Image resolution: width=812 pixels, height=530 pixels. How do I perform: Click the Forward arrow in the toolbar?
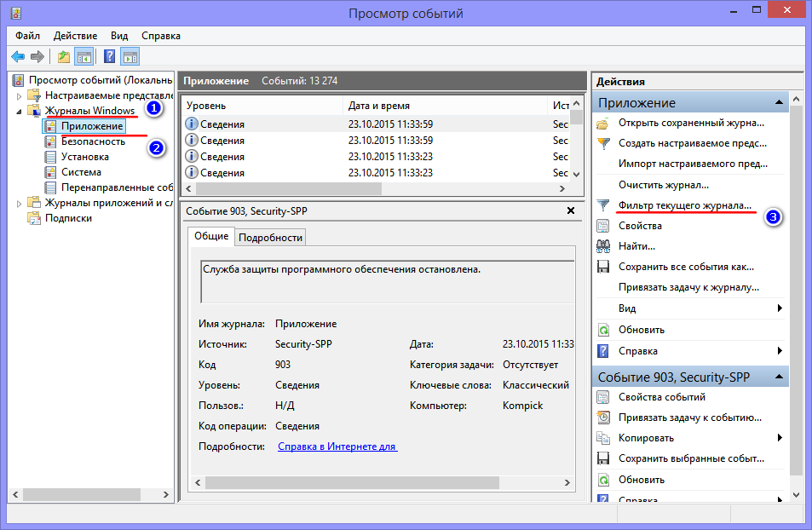[x=37, y=56]
